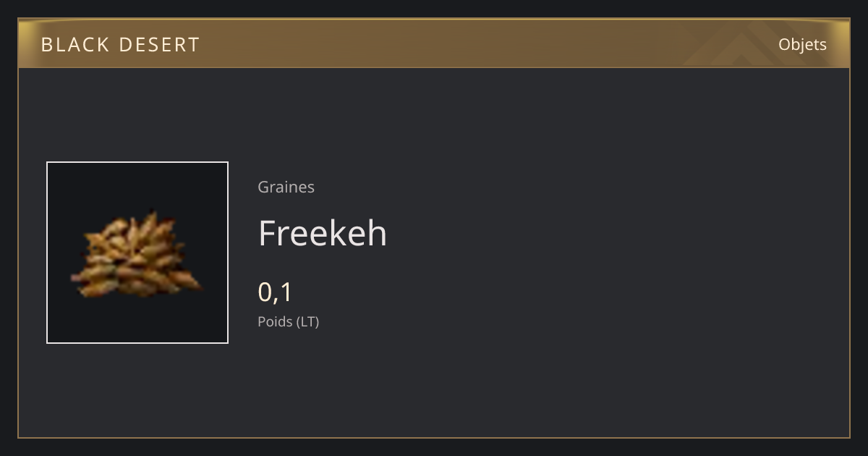Click the letter F of the Freekeh heading
Viewport: 868px width, 456px height.
pyautogui.click(x=268, y=233)
